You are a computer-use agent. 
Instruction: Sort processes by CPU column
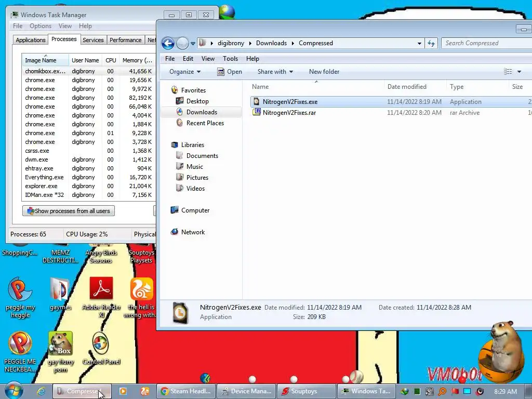pyautogui.click(x=111, y=60)
